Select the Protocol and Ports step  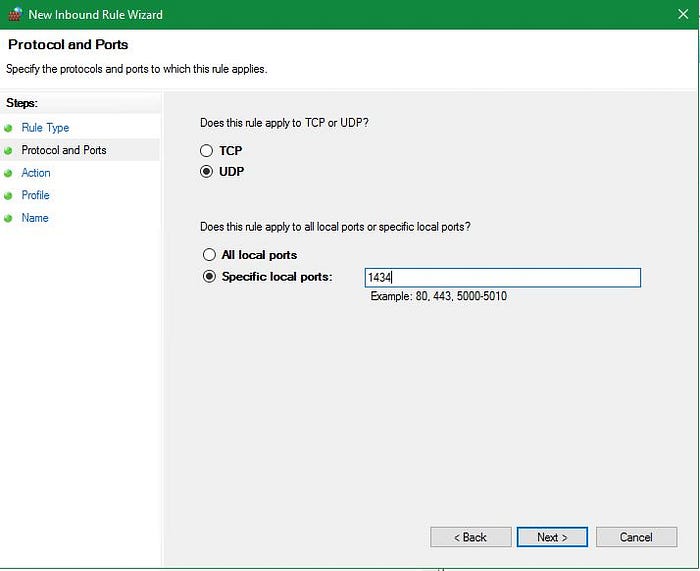click(x=64, y=150)
